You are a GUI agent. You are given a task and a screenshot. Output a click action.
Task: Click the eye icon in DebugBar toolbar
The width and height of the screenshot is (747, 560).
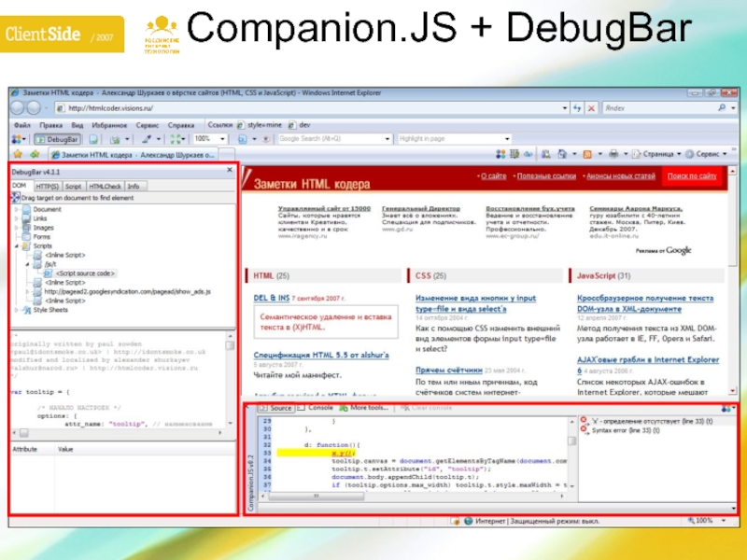[x=266, y=139]
